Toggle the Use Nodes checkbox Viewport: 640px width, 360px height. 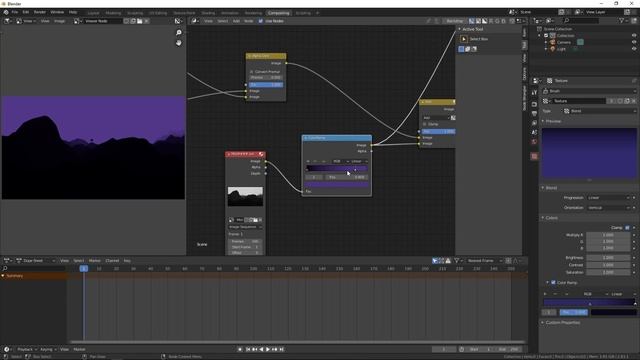pos(260,21)
